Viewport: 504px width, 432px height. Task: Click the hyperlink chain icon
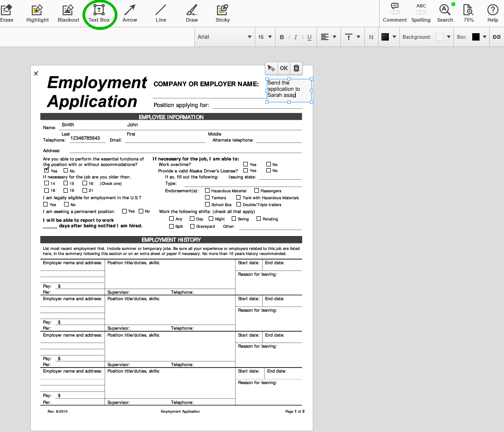[x=497, y=37]
